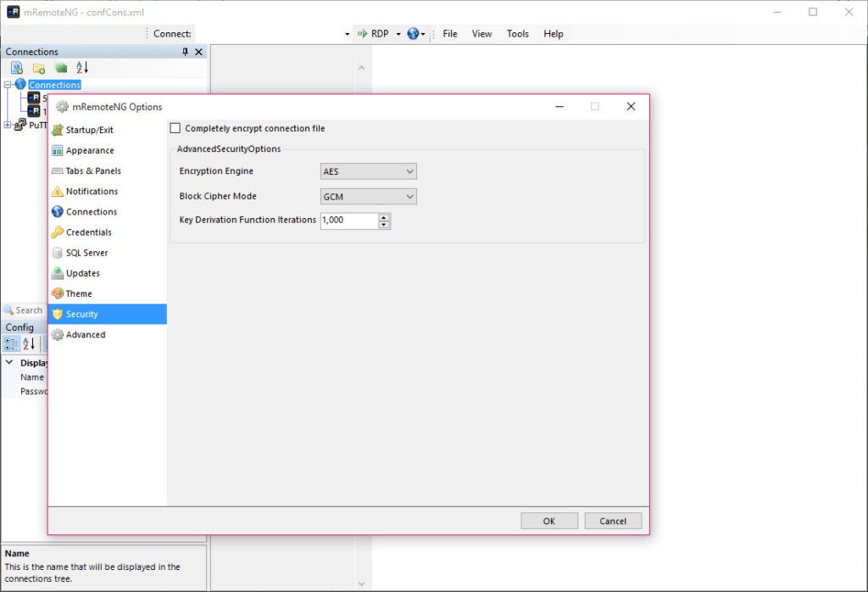Click the globe icon in the main toolbar
The height and width of the screenshot is (592, 868).
tap(413, 34)
